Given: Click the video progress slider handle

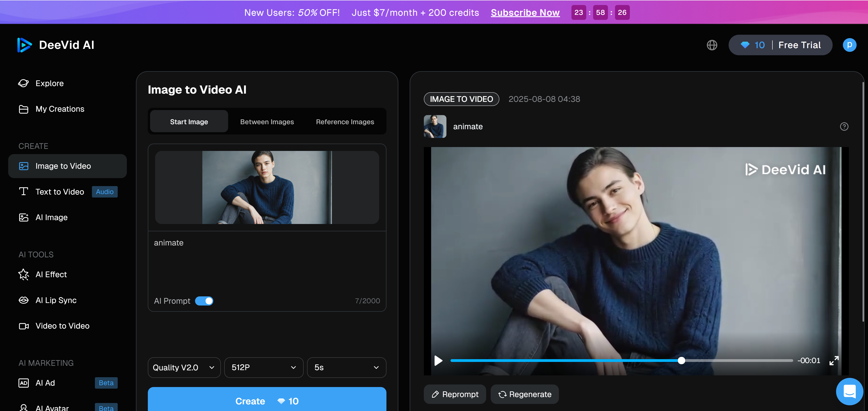Looking at the screenshot, I should tap(681, 361).
